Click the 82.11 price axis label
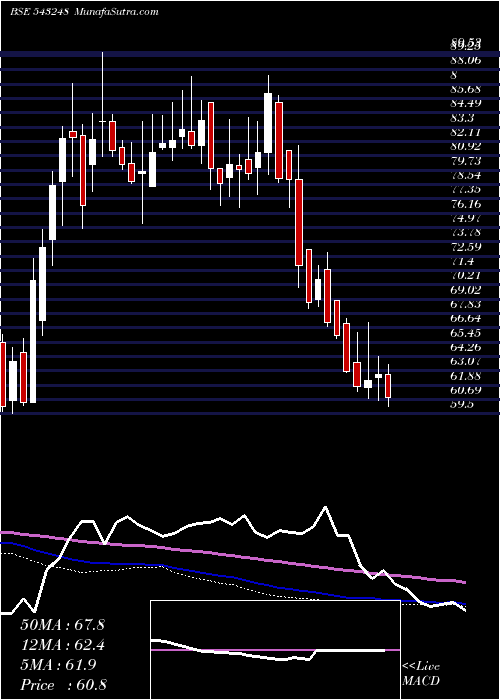 465,132
